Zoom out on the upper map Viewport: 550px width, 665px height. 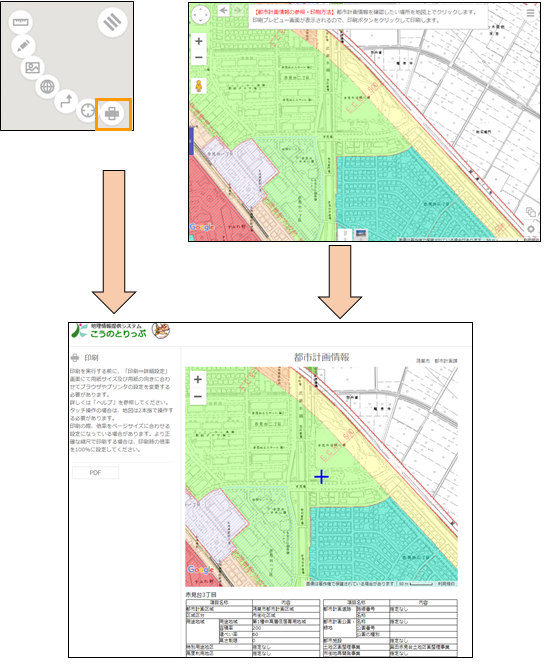click(198, 57)
